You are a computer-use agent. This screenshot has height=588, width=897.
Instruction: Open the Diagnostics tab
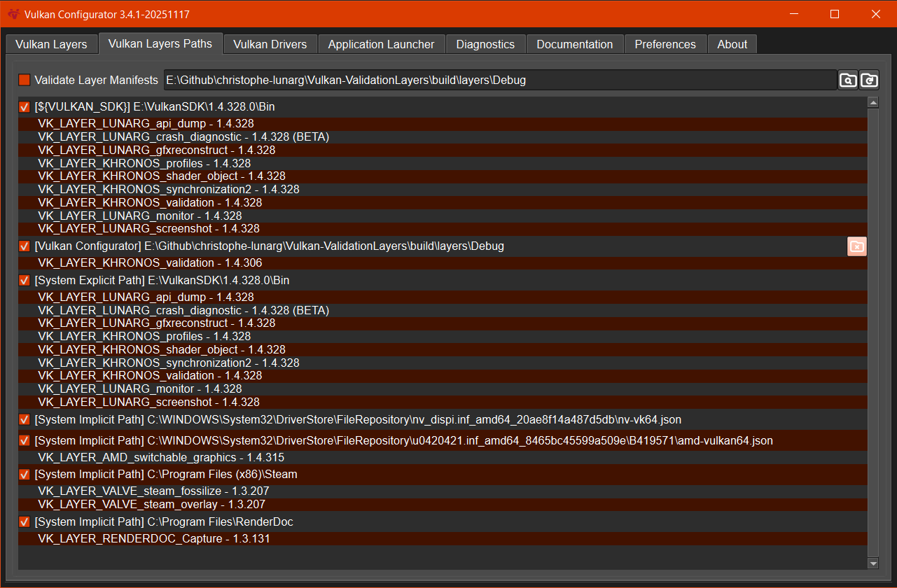(x=485, y=44)
